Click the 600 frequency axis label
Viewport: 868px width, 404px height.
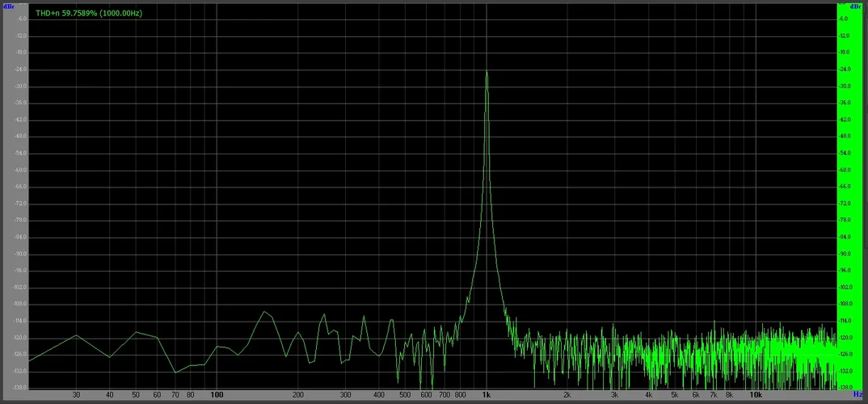pos(426,395)
